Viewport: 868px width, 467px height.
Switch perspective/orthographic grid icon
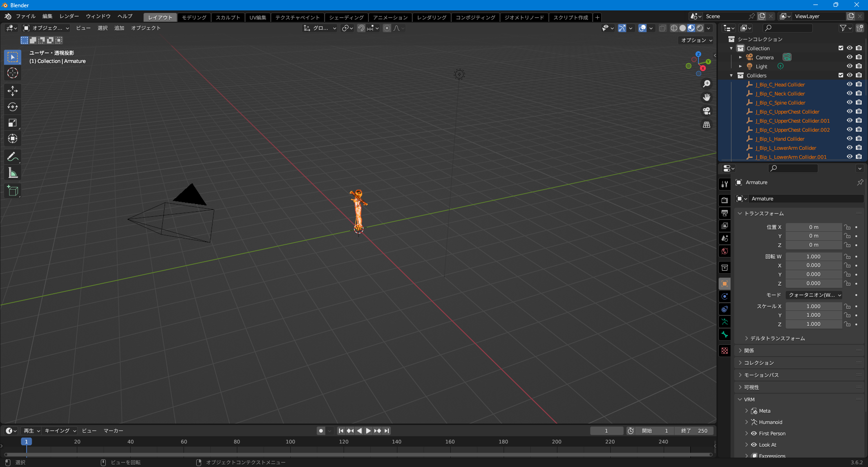click(707, 124)
